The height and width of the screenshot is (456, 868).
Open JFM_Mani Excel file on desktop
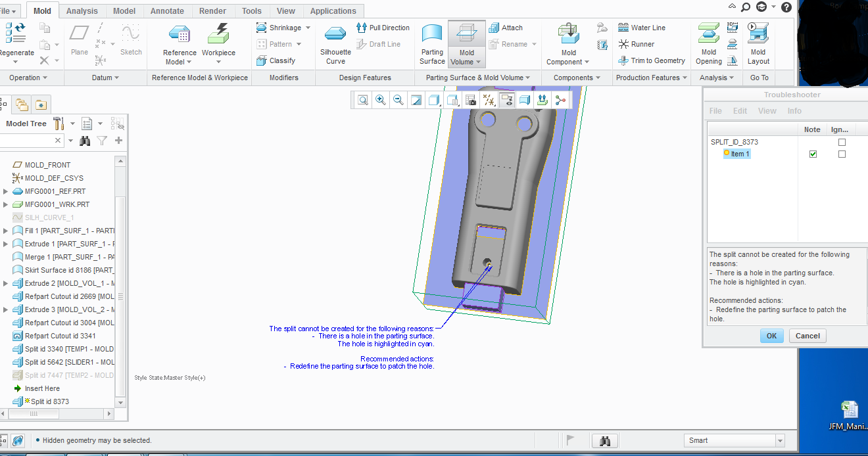click(849, 415)
